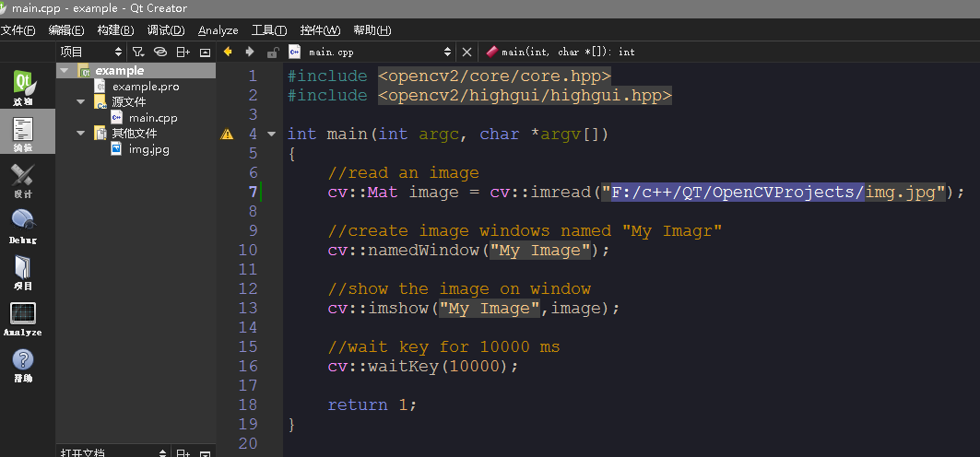The width and height of the screenshot is (980, 457).
Task: Select main.cpp in project tree
Action: (153, 117)
